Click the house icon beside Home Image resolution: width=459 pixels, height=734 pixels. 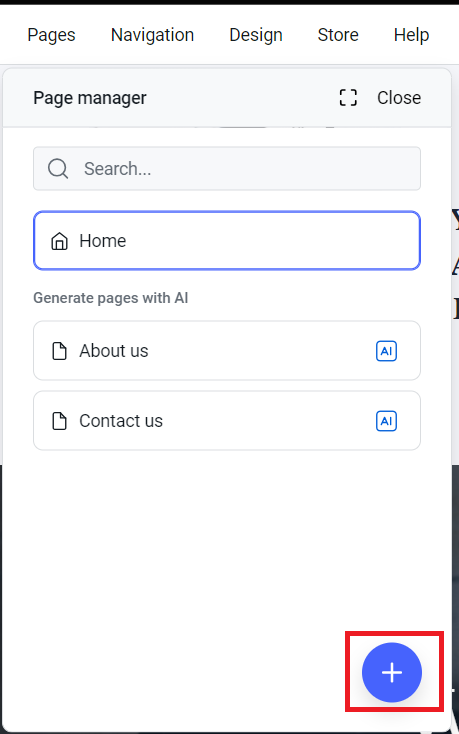point(59,241)
